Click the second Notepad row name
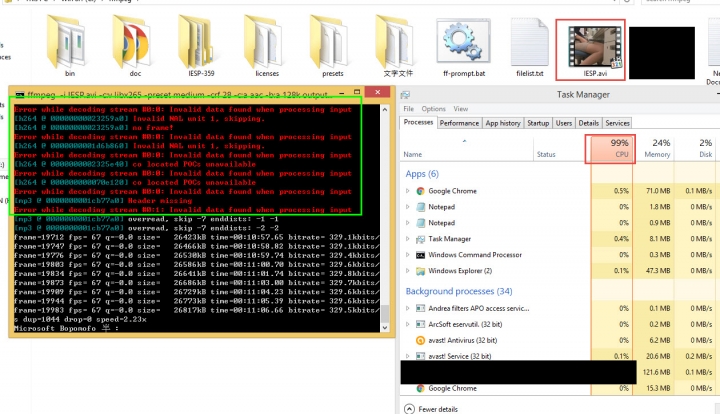720x414 pixels. 441,223
